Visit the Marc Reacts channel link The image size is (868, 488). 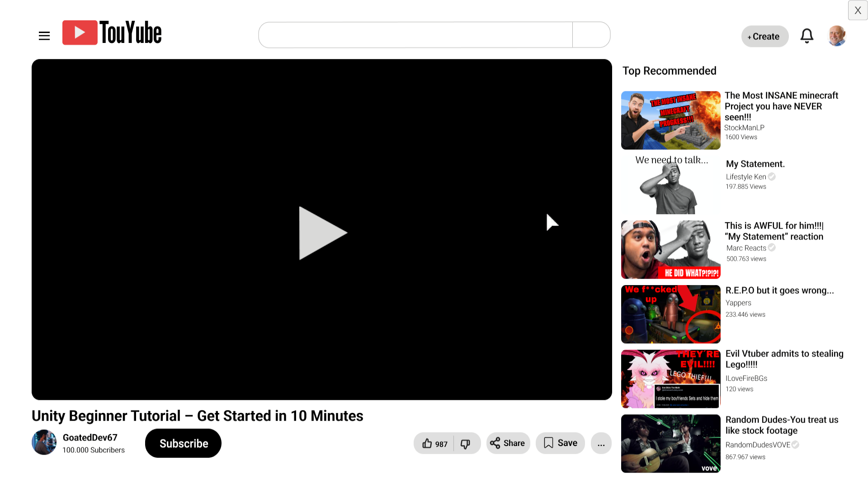click(x=746, y=248)
